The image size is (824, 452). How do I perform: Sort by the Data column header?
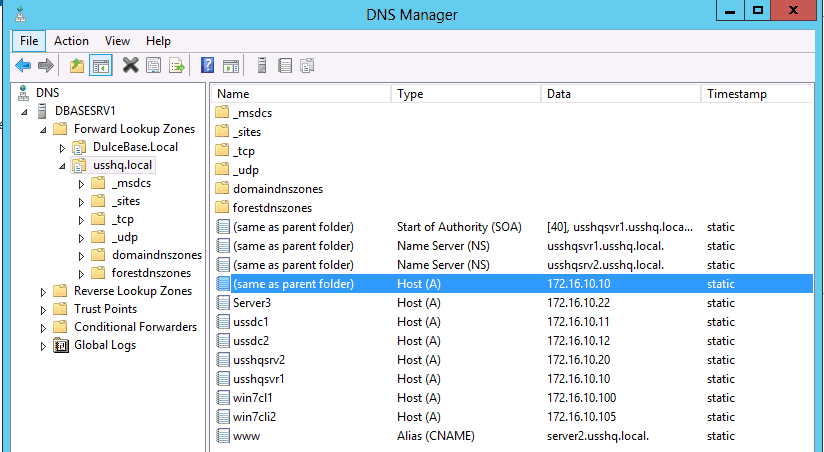click(x=621, y=94)
